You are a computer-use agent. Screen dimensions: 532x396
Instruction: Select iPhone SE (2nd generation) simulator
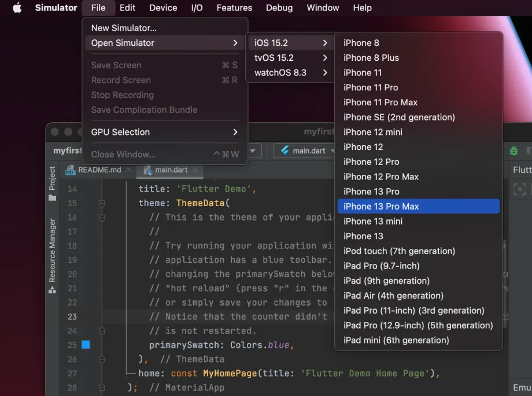(418, 117)
